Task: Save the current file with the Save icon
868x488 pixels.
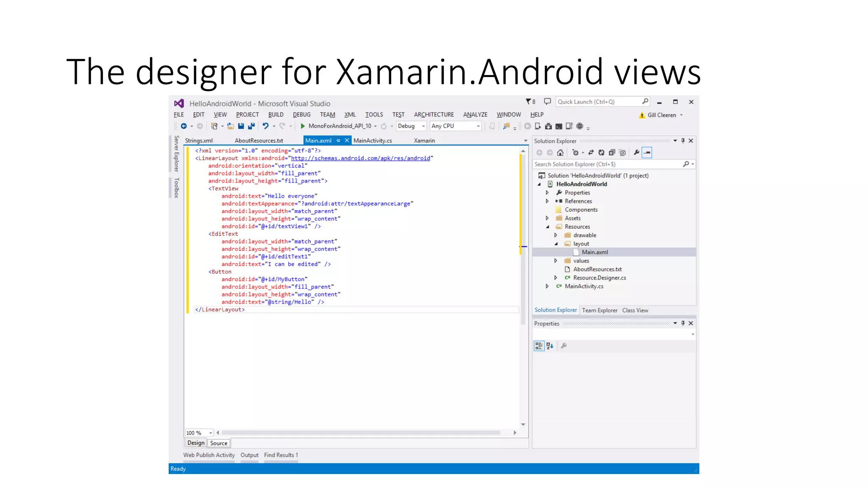Action: pos(241,126)
